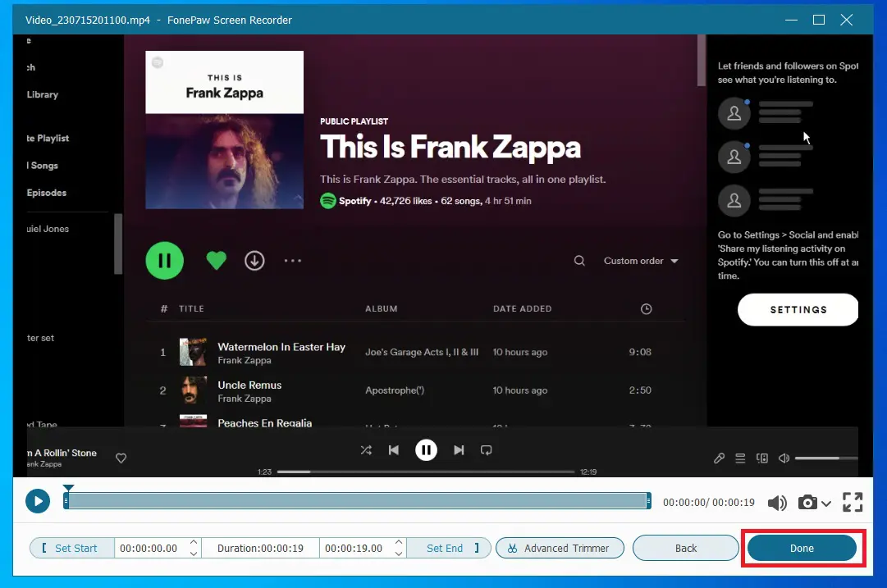
Task: Mute Spotify with the volume icon
Action: coord(784,458)
